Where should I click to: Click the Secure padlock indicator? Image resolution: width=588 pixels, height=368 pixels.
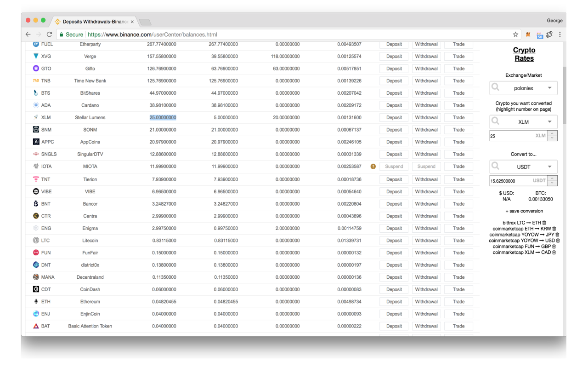[72, 34]
